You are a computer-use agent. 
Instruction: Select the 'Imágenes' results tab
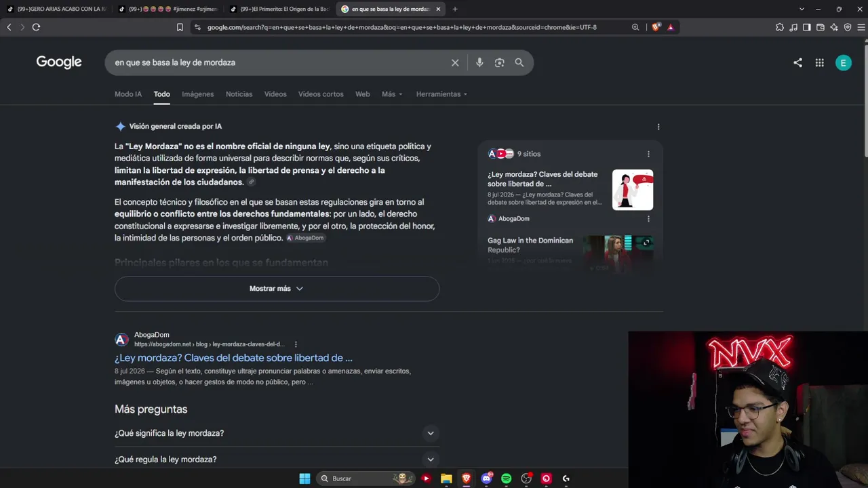pos(198,94)
